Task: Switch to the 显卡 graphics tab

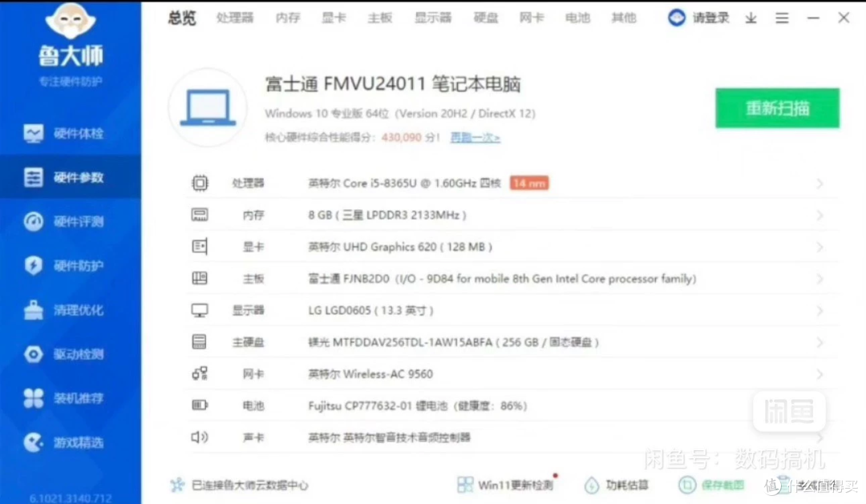Action: pos(334,18)
